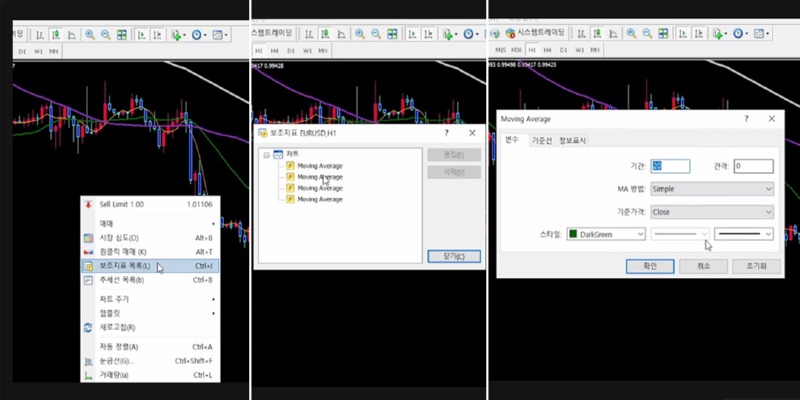800x400 pixels.
Task: Open templates dropdown in left panel toolbar
Action: pyautogui.click(x=220, y=35)
